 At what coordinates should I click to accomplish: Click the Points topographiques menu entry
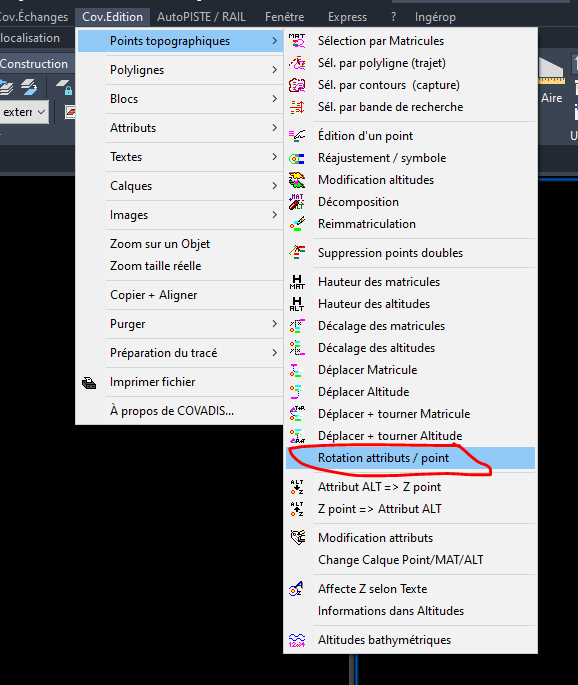180,41
